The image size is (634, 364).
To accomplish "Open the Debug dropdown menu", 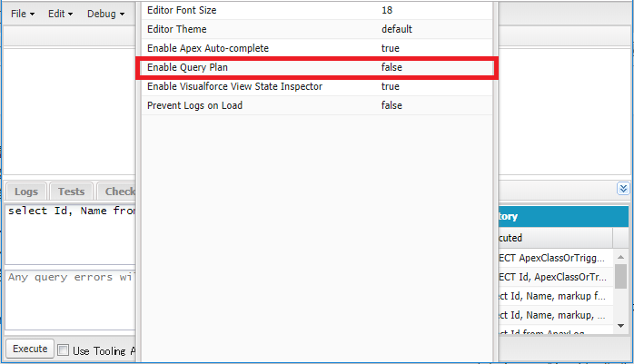I will 105,14.
